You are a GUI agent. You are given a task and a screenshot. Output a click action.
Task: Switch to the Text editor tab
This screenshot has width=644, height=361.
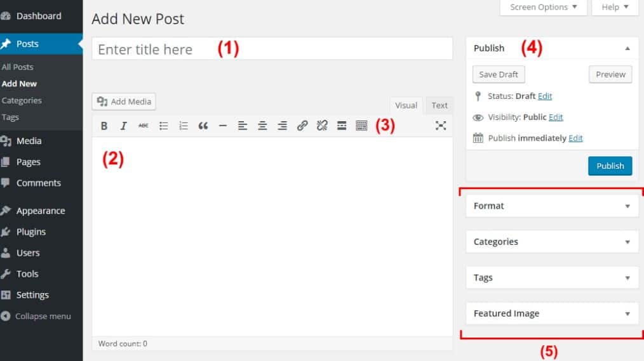(x=439, y=105)
